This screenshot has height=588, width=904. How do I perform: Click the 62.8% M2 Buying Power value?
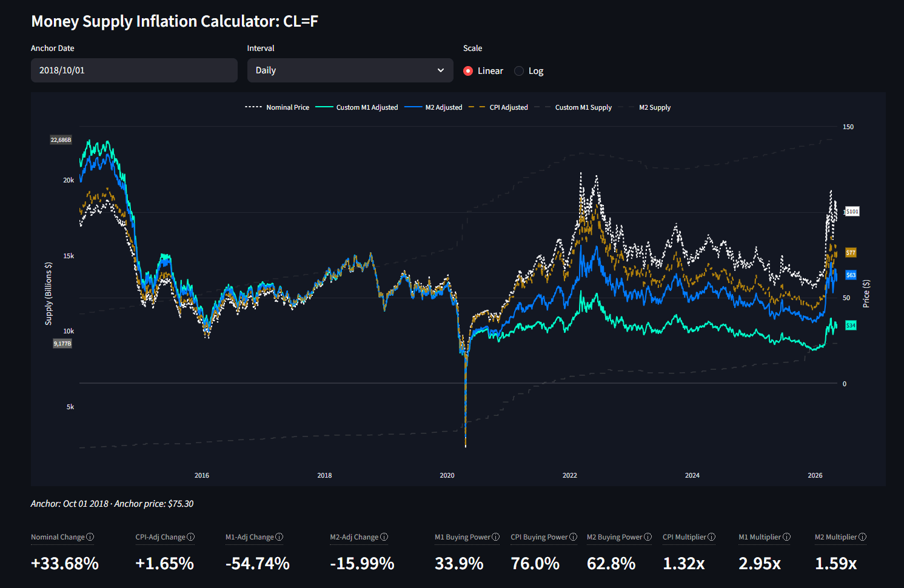click(x=611, y=563)
